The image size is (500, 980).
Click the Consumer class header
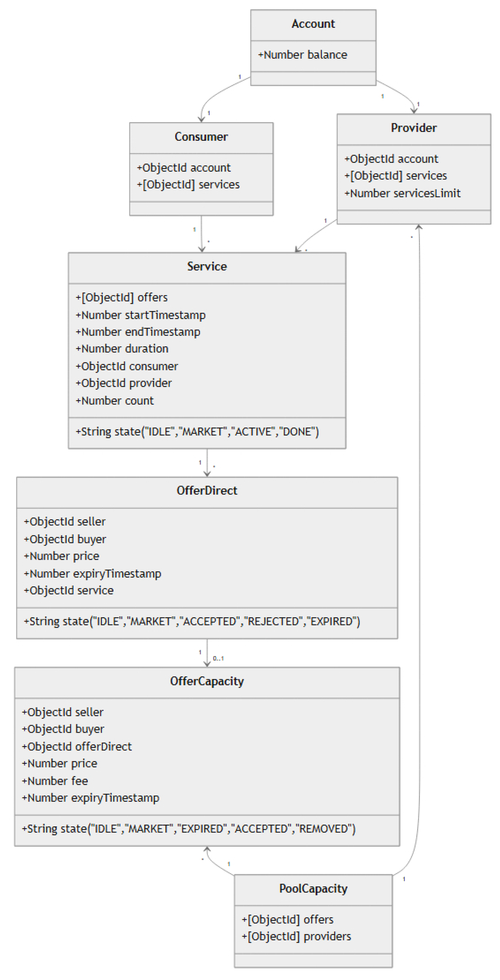pyautogui.click(x=201, y=137)
